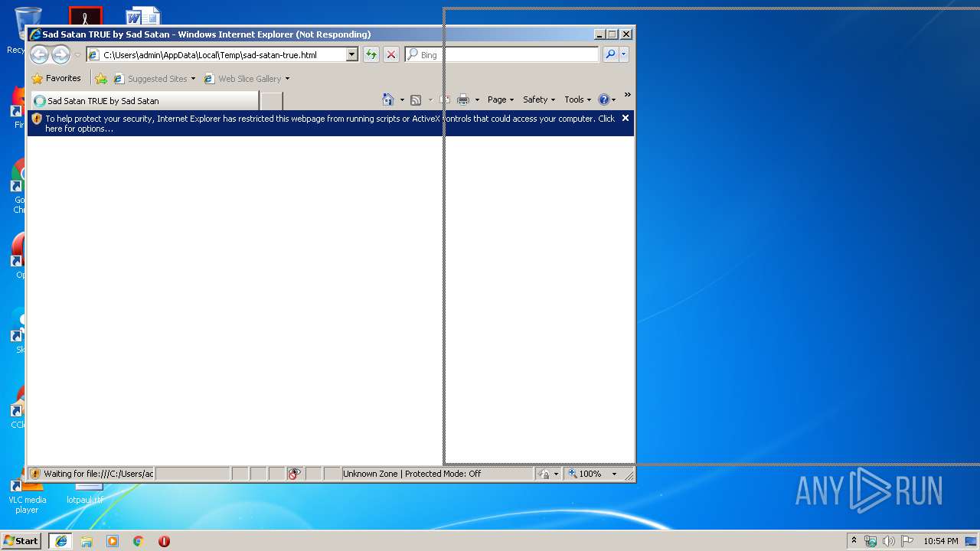
Task: Show more command bar items chevron
Action: click(x=627, y=95)
